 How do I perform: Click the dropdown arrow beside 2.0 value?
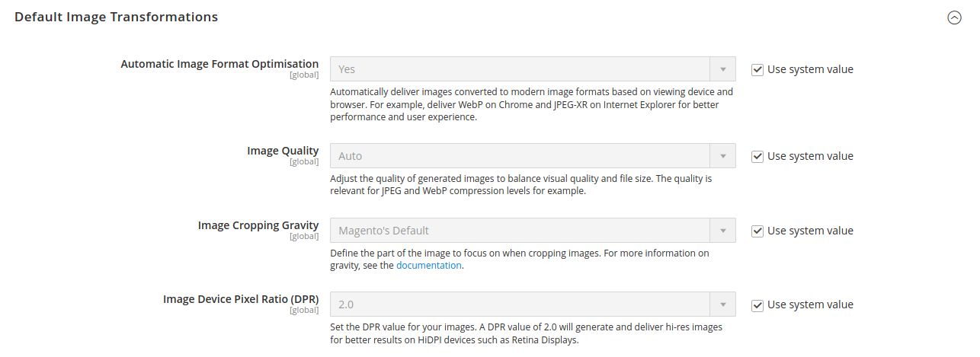pos(722,304)
